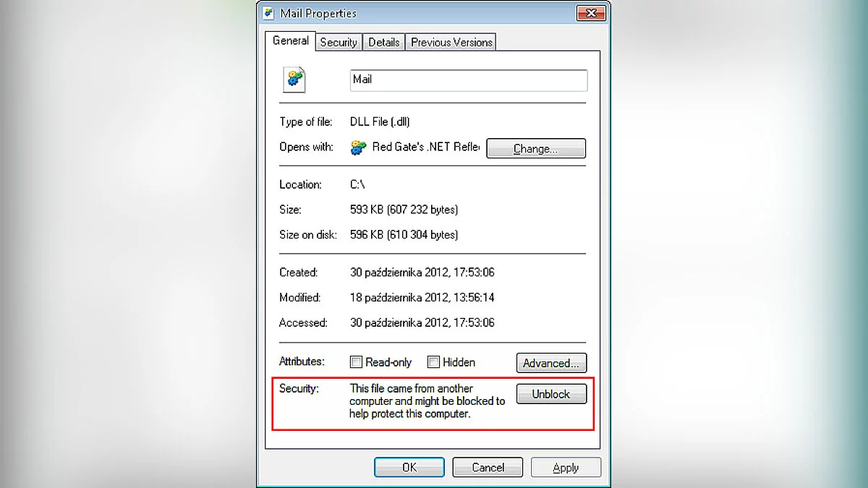Click the security warning message text

click(x=427, y=401)
